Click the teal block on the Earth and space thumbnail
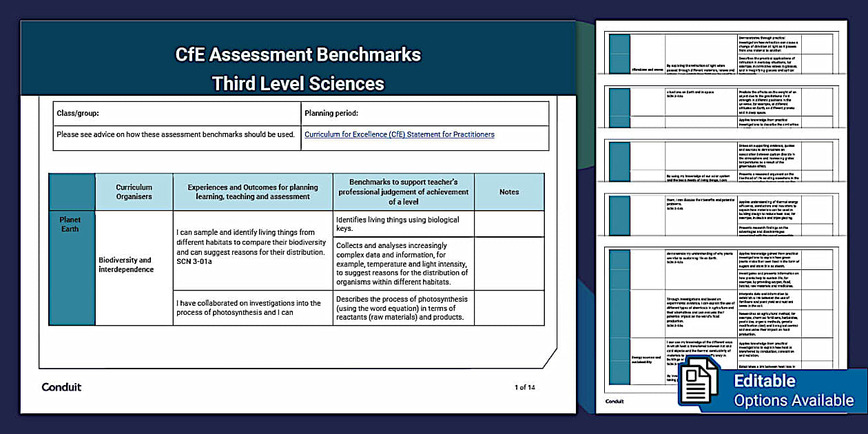Screen dimensions: 868x434 (x=619, y=107)
